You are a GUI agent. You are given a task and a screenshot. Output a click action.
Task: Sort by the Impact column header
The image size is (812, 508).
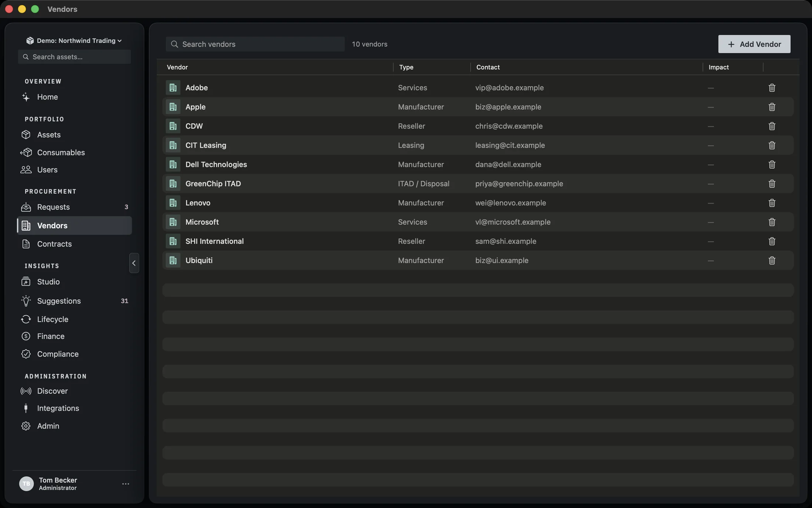point(719,67)
